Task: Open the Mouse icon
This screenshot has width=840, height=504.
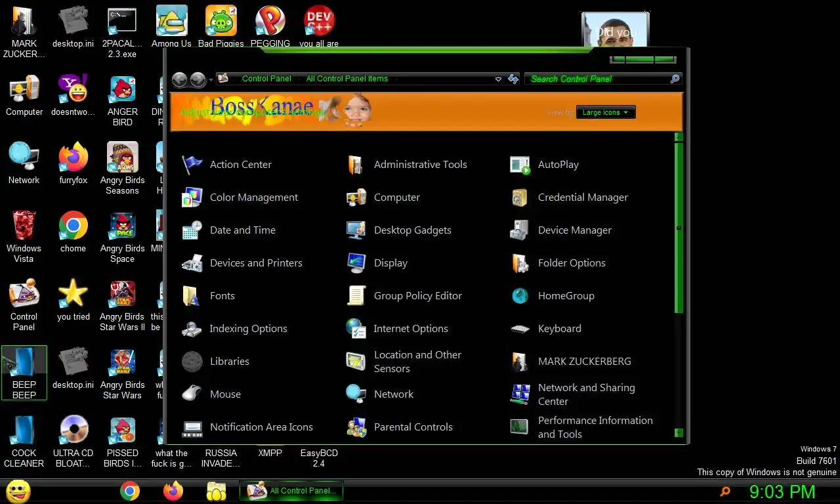Action: (192, 394)
